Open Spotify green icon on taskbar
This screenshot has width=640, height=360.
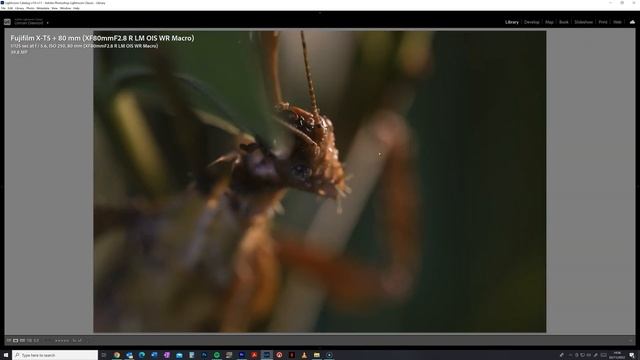click(x=217, y=355)
